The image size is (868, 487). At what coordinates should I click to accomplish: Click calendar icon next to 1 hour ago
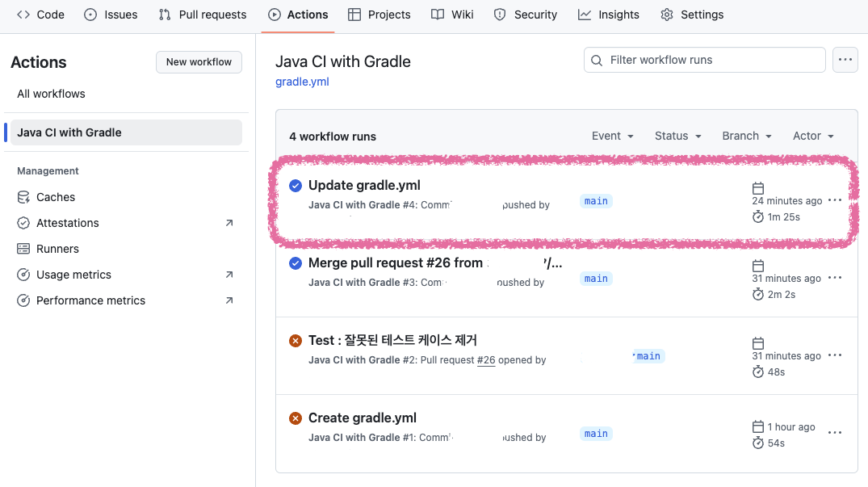(758, 426)
